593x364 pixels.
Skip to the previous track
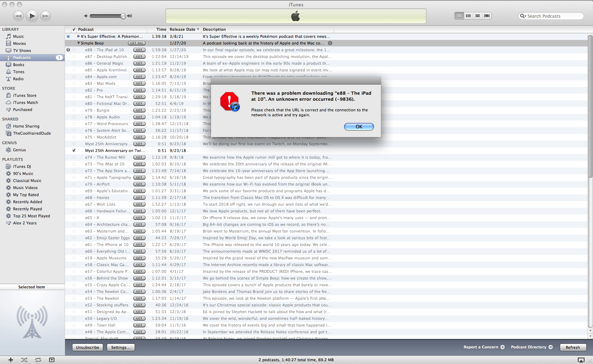tap(18, 16)
